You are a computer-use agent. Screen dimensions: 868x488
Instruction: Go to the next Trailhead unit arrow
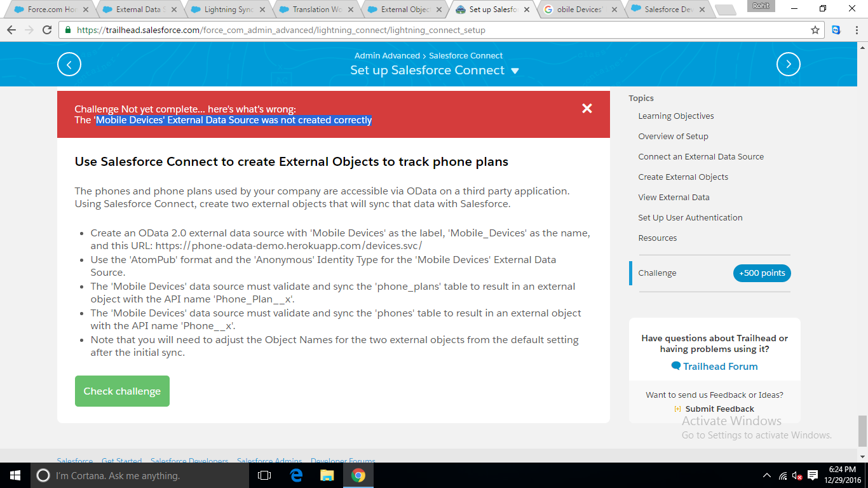point(789,64)
